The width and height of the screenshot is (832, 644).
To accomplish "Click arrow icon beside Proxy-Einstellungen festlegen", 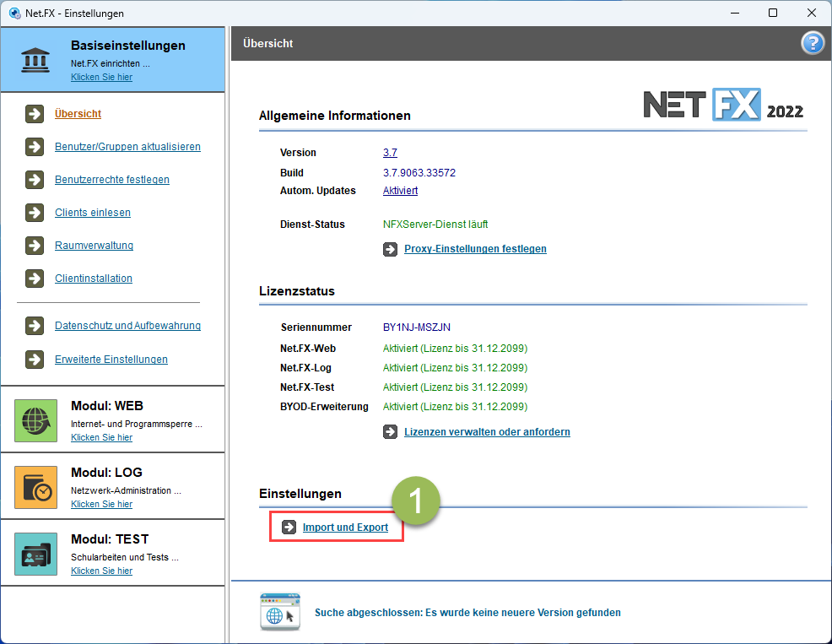I will click(390, 249).
